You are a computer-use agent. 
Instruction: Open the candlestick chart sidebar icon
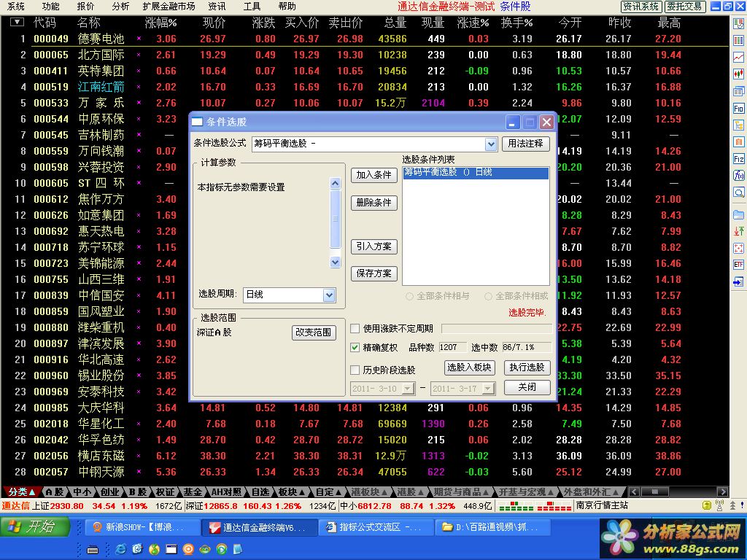(x=738, y=74)
